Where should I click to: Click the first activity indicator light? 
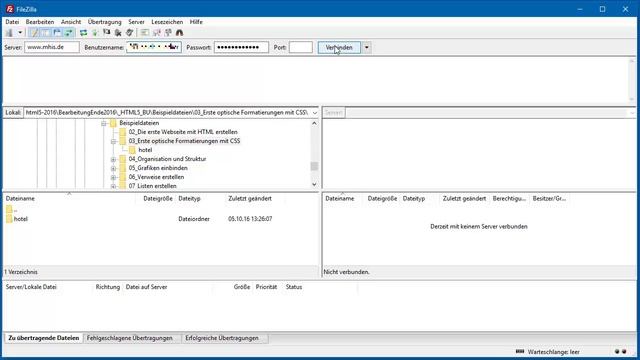tap(617, 351)
